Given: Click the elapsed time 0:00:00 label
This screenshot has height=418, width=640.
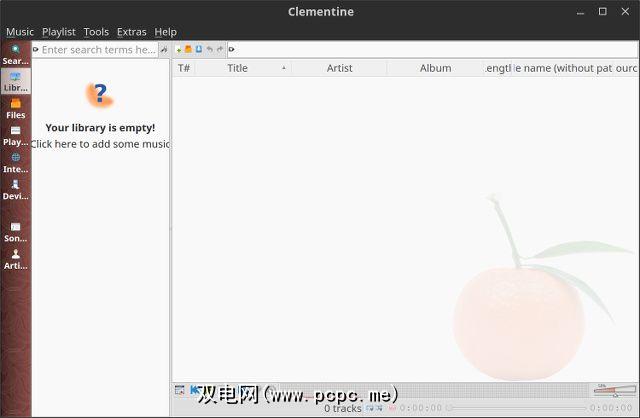Looking at the screenshot, I should [x=420, y=408].
